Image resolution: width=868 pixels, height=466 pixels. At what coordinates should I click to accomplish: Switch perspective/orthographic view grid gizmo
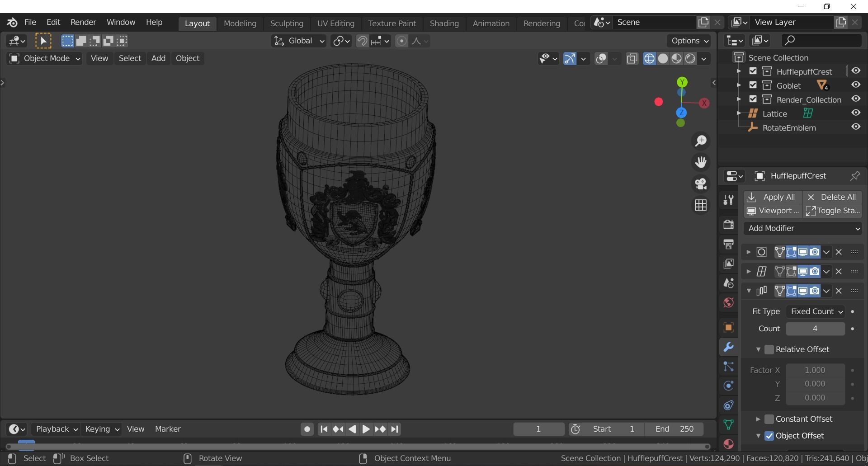(x=701, y=205)
